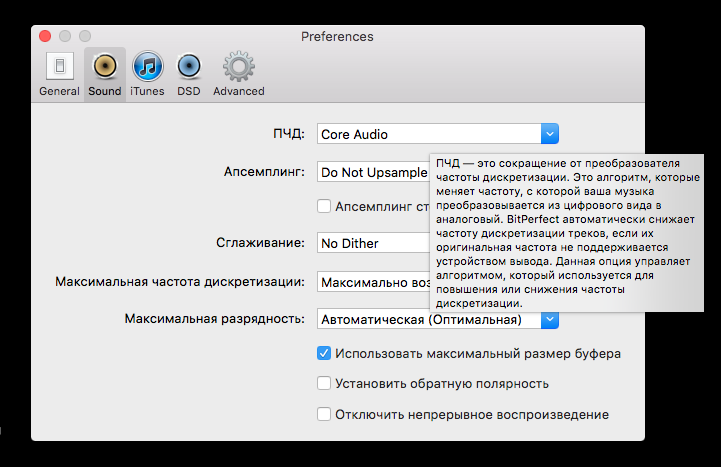Close the Preferences window
This screenshot has height=467, width=721.
(44, 36)
